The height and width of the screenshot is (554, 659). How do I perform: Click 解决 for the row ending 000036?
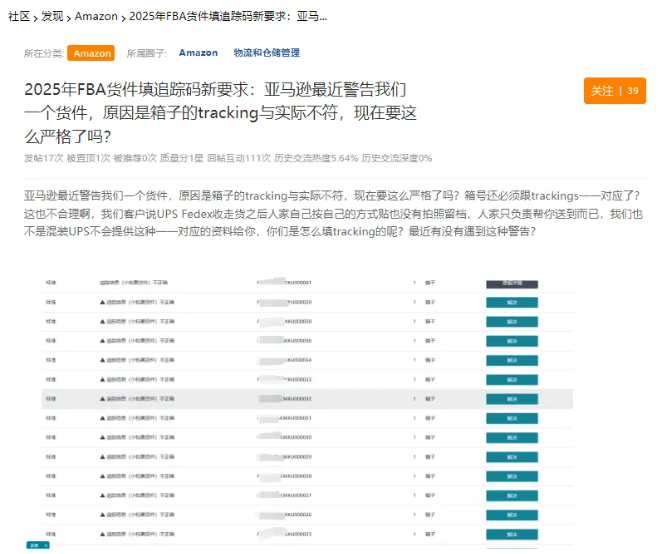(512, 341)
